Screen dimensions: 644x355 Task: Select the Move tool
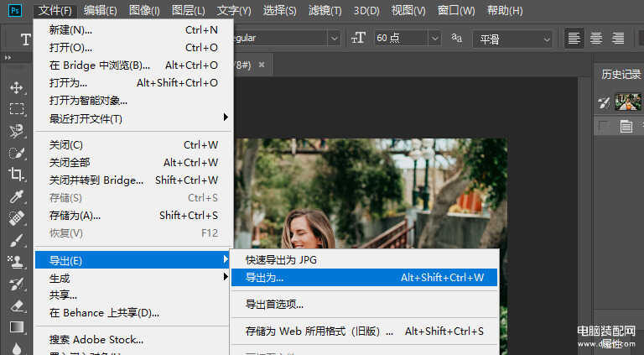[x=16, y=87]
